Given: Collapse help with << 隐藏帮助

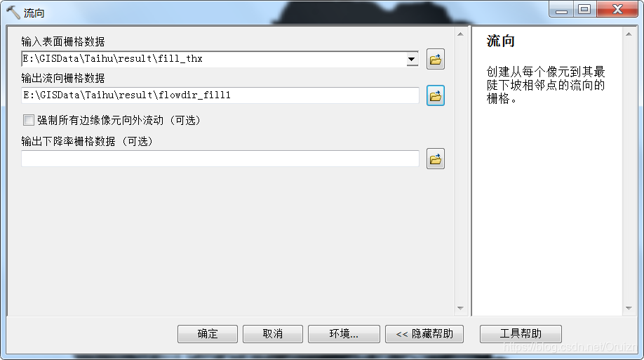Looking at the screenshot, I should coord(424,334).
